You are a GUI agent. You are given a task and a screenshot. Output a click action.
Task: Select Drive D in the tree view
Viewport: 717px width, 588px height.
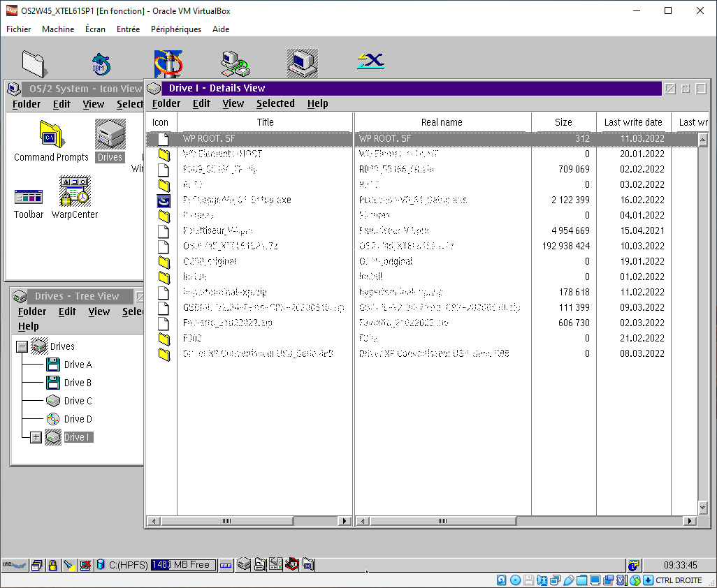pos(78,419)
